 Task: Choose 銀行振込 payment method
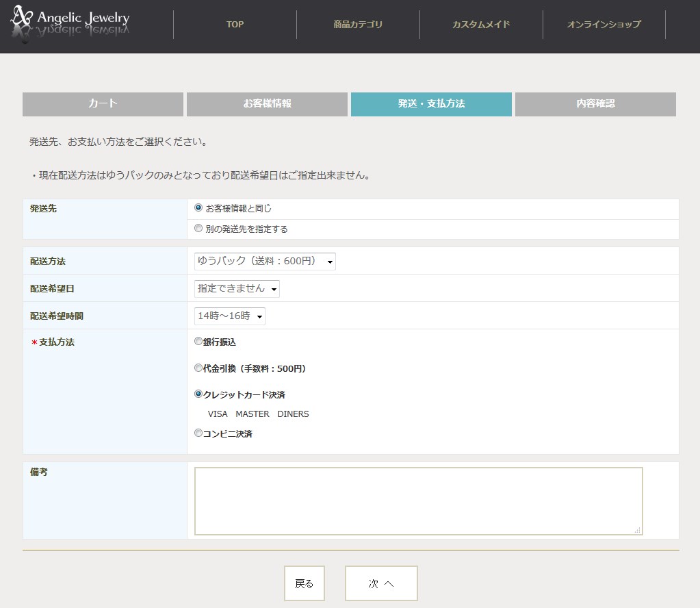(198, 341)
